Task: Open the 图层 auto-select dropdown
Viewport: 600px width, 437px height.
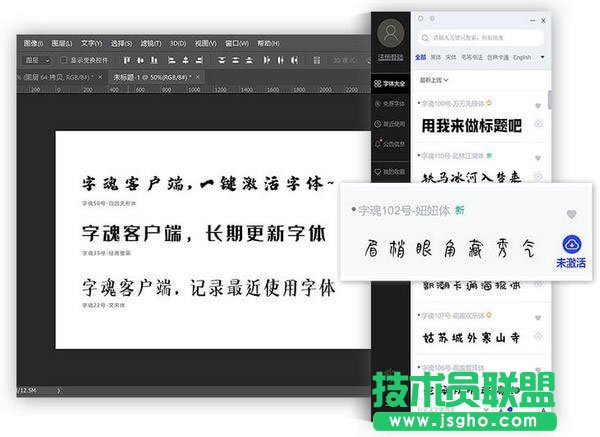Action: (x=38, y=60)
